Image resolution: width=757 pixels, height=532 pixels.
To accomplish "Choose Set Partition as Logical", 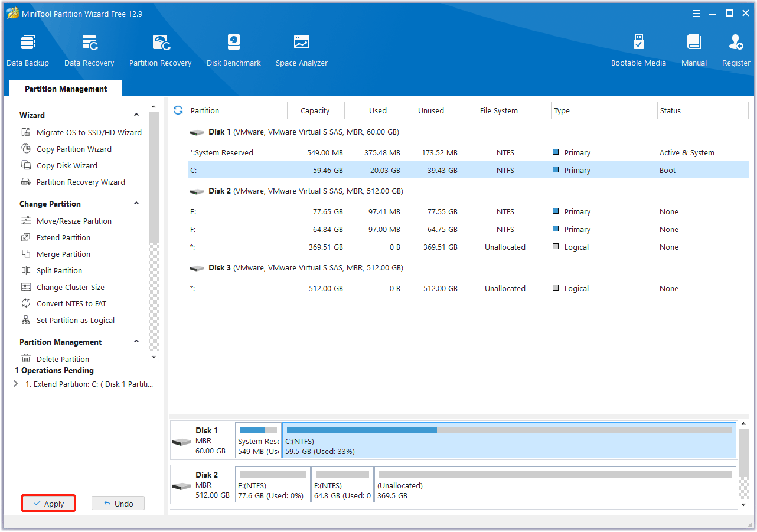I will (68, 320).
